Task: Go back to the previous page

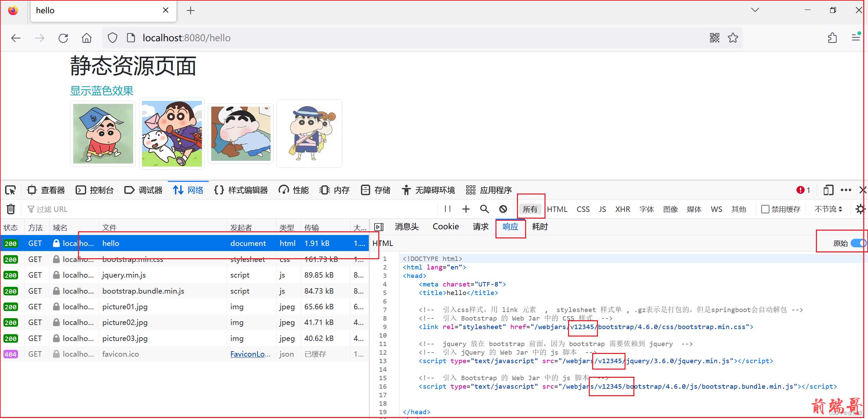Action: click(x=16, y=38)
